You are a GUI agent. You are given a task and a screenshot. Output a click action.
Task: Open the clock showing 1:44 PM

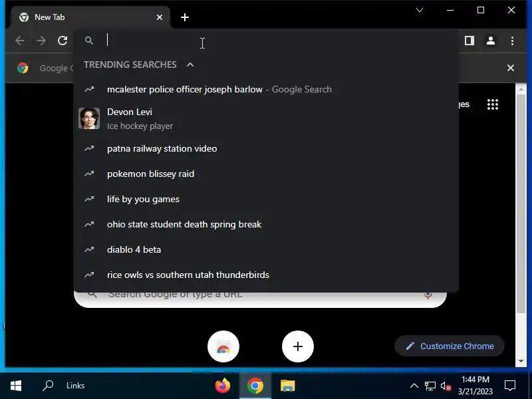coord(475,386)
